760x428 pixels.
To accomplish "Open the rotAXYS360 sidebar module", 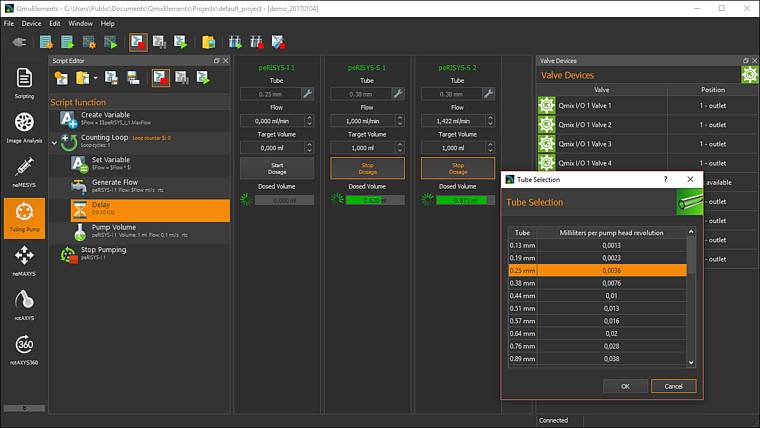I will click(x=24, y=347).
